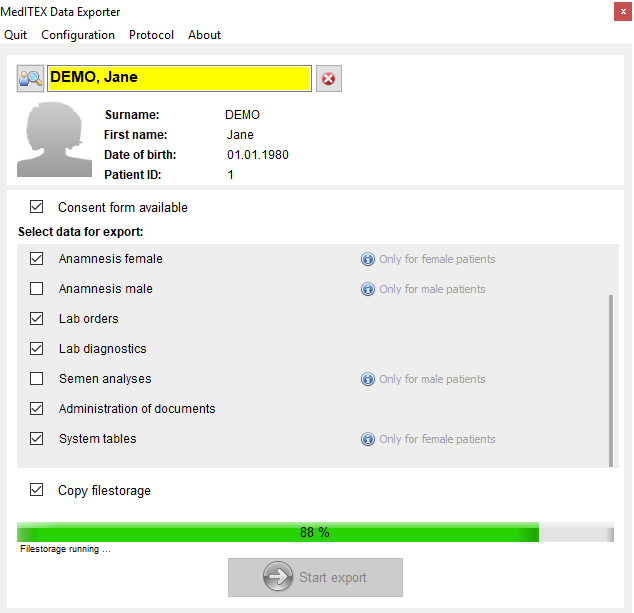
Task: Click 'Only for female patients' next to Anamnesis female
Action: pyautogui.click(x=437, y=259)
